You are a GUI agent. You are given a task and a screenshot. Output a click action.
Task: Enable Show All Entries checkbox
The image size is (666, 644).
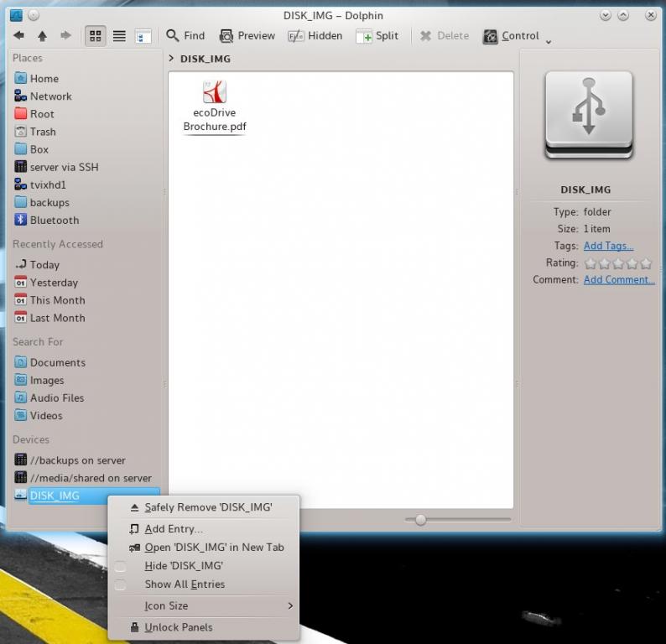click(121, 585)
